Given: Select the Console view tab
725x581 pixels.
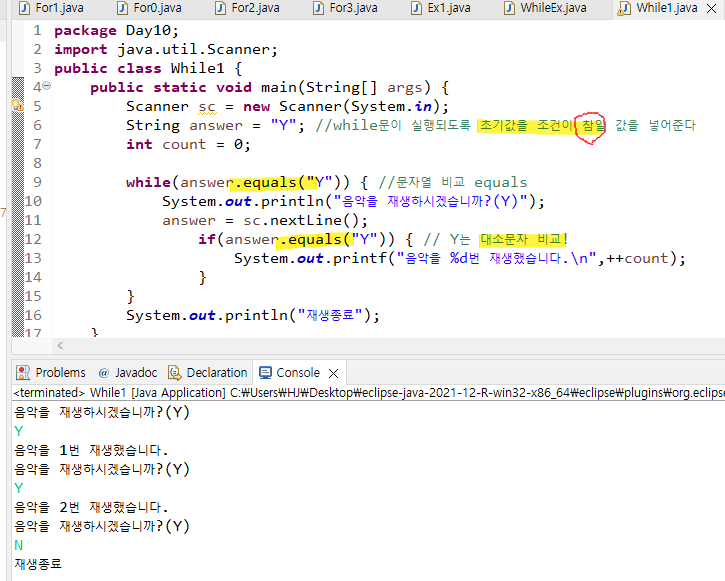Looking at the screenshot, I should (298, 373).
